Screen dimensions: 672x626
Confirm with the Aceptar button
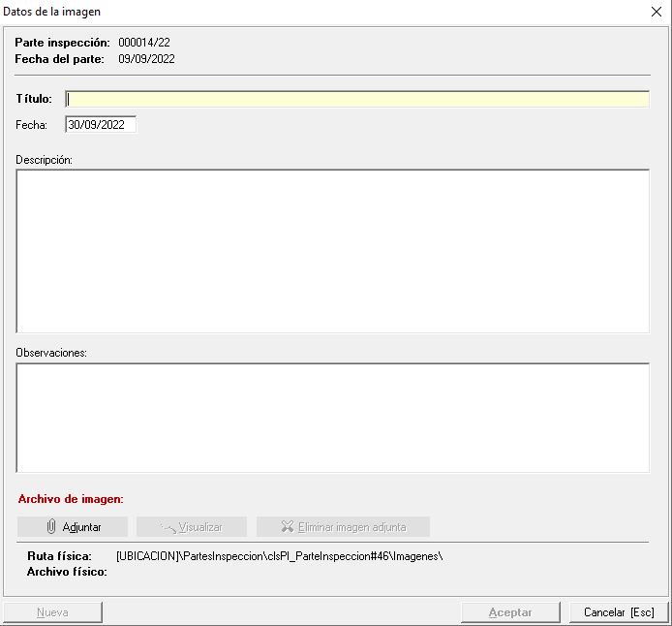click(510, 612)
